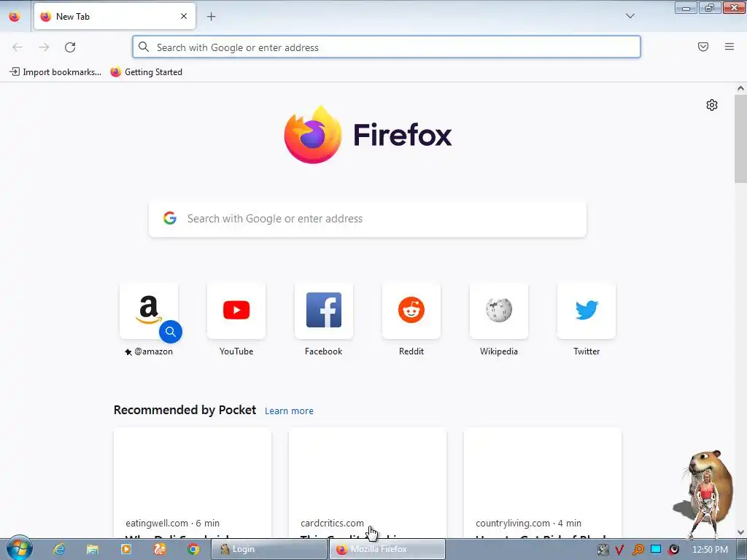The image size is (747, 560).
Task: Click the vertical scrollbar thumb
Action: (x=740, y=138)
